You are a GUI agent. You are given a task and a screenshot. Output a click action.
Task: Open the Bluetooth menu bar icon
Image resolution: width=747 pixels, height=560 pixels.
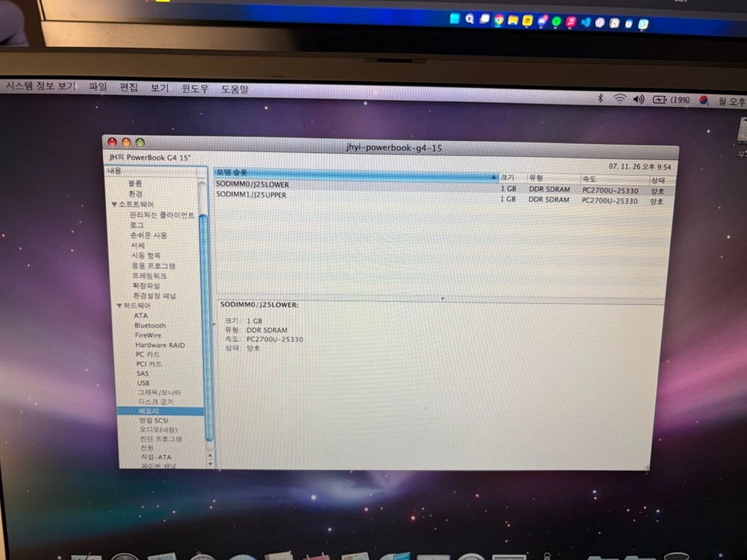[601, 98]
